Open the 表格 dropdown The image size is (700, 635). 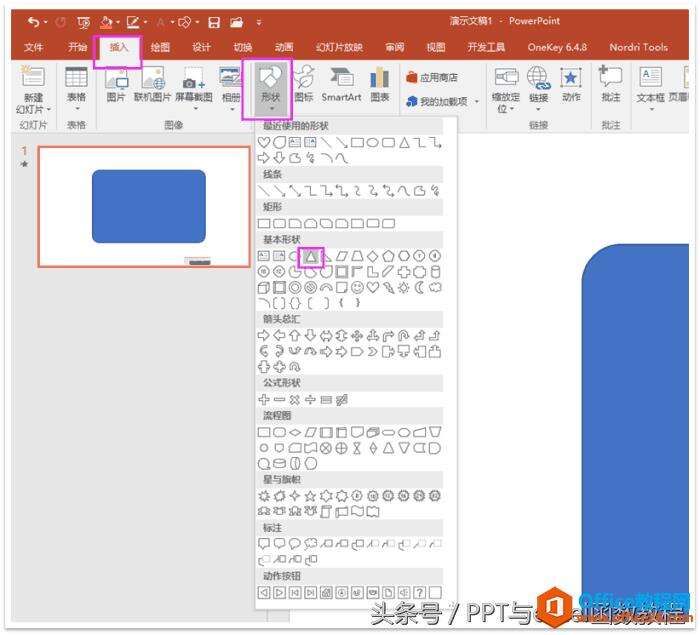coord(76,89)
